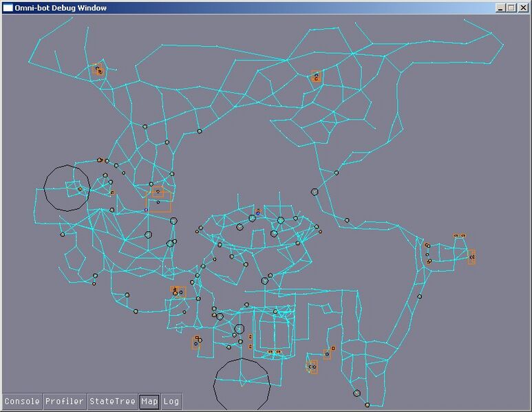The width and height of the screenshot is (532, 412).
Task: Minimize the Omni-bot Debug Window
Action: [x=500, y=8]
